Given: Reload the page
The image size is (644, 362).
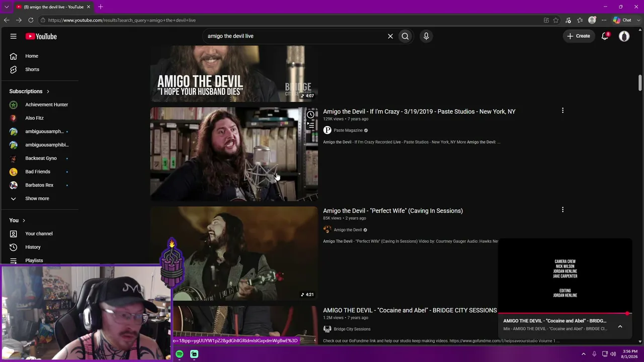Looking at the screenshot, I should tap(31, 20).
